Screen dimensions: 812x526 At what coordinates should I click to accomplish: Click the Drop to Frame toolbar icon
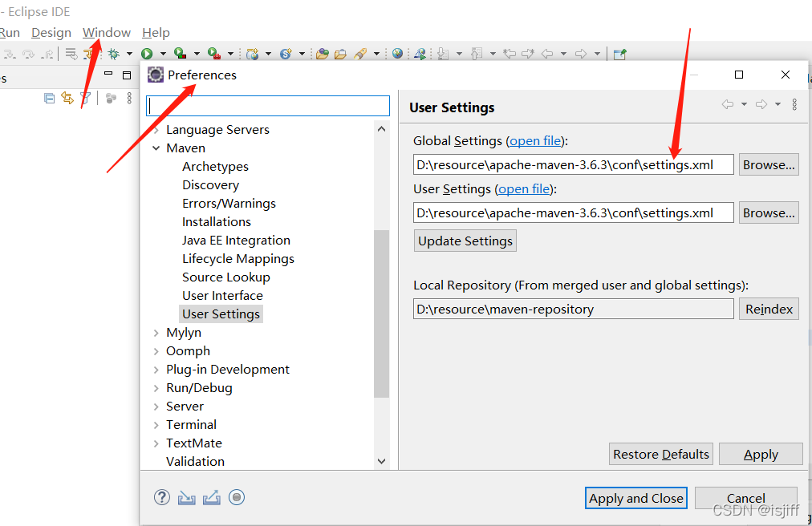(71, 54)
